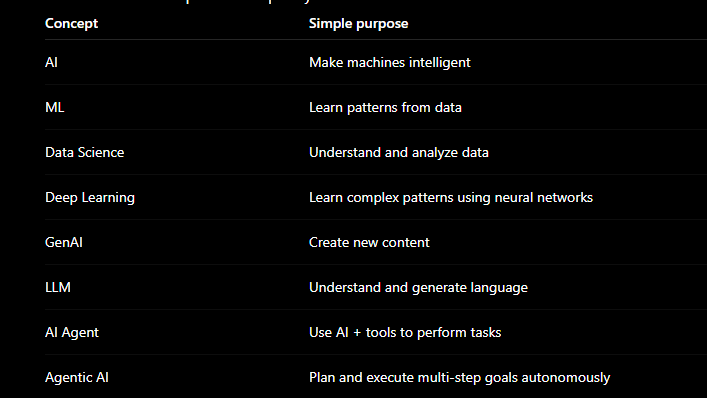Click the Data Science row label

(x=84, y=152)
